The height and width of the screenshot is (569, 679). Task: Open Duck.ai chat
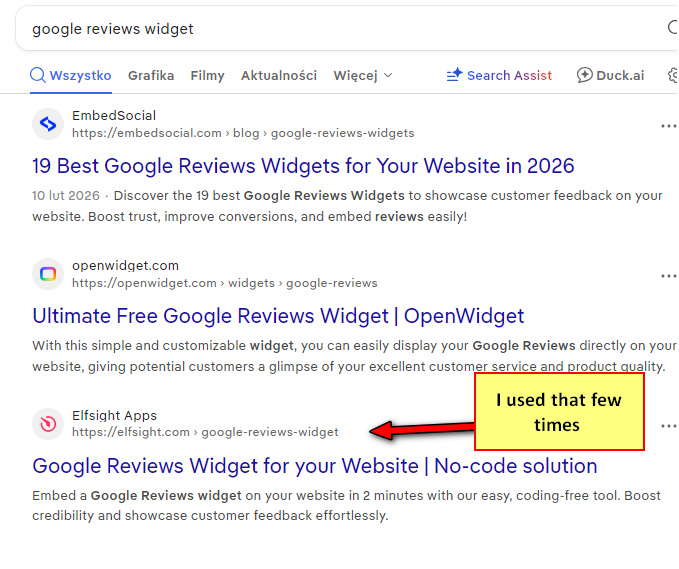tap(611, 76)
